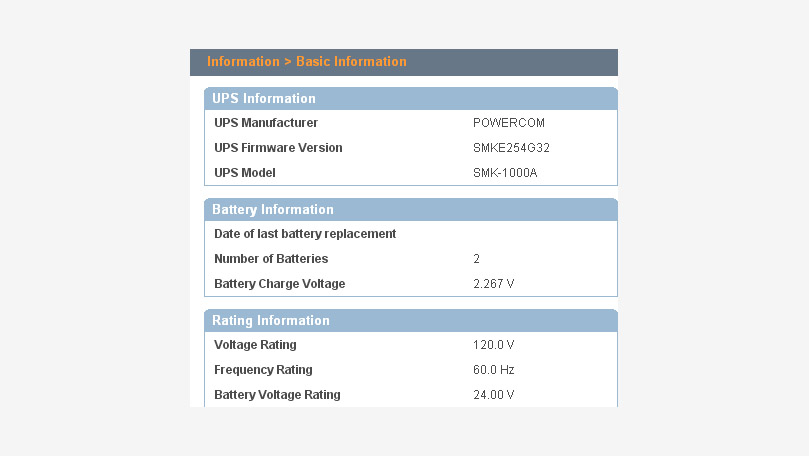The height and width of the screenshot is (456, 809).
Task: Click the UPS Manufacturer label
Action: 266,123
